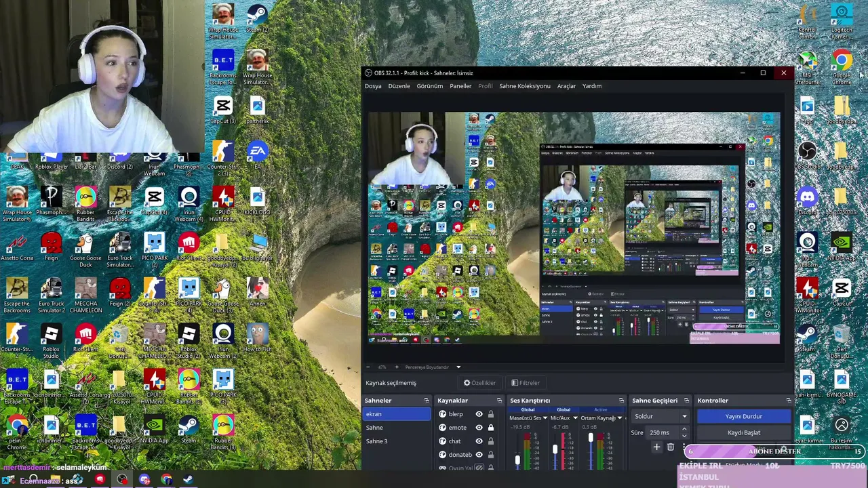The width and height of the screenshot is (868, 488).
Task: Launch Escape the Backrooms shortcut beside Euro Truck Simulator 2
Action: 17,296
